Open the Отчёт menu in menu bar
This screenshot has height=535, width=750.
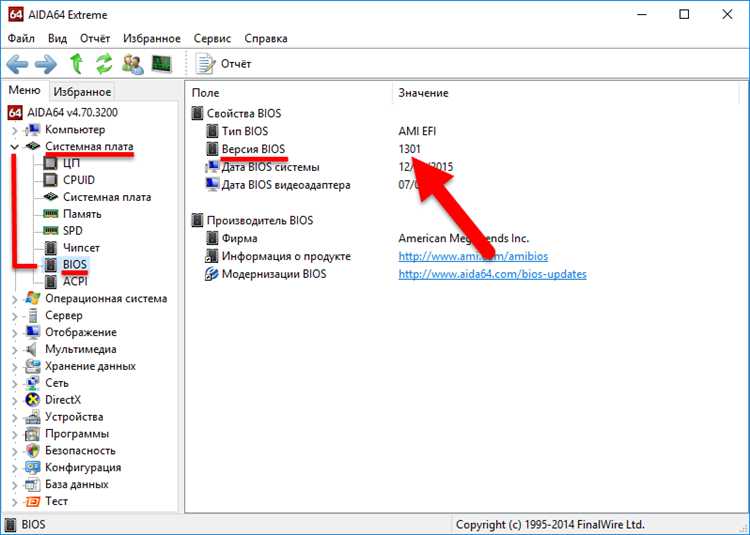point(95,38)
